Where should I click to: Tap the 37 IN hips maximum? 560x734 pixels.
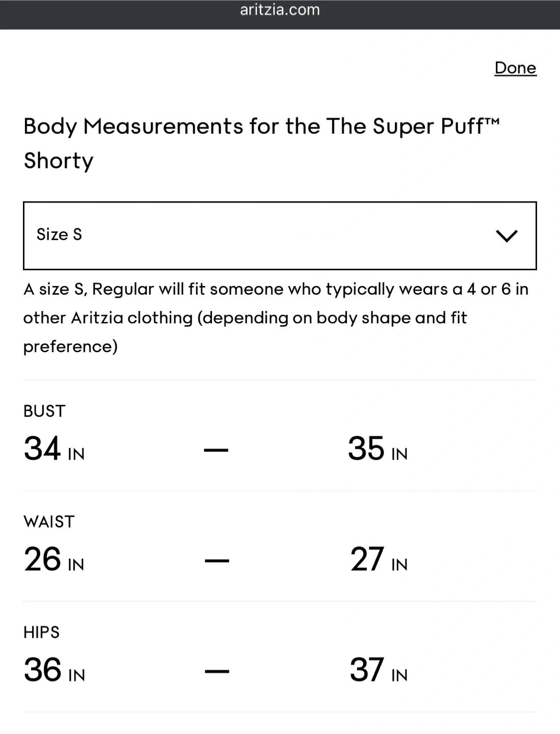(x=379, y=671)
